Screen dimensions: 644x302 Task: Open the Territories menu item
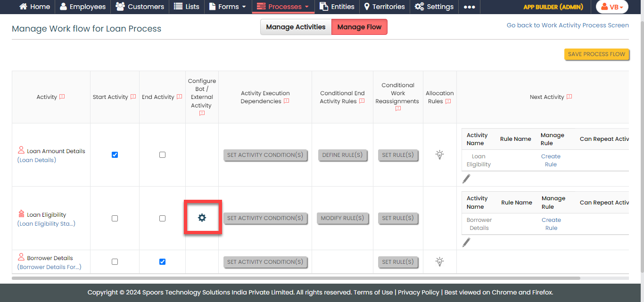384,7
